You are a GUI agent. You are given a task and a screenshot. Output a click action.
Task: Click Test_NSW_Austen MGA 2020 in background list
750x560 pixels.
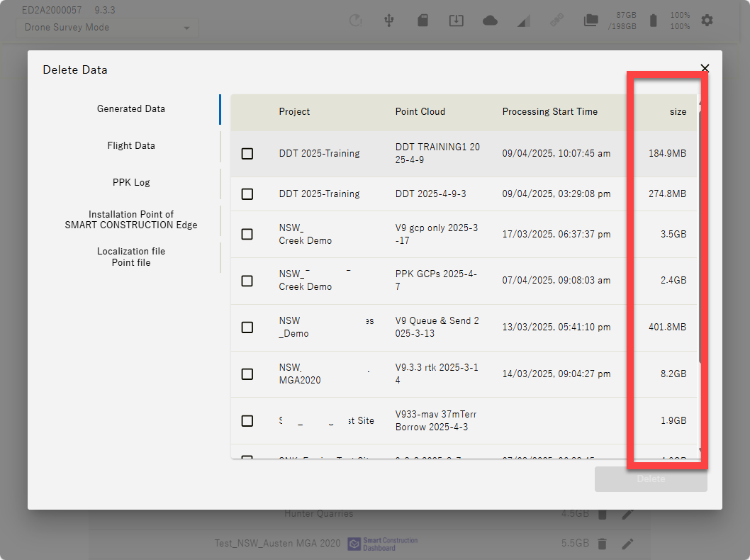[277, 544]
